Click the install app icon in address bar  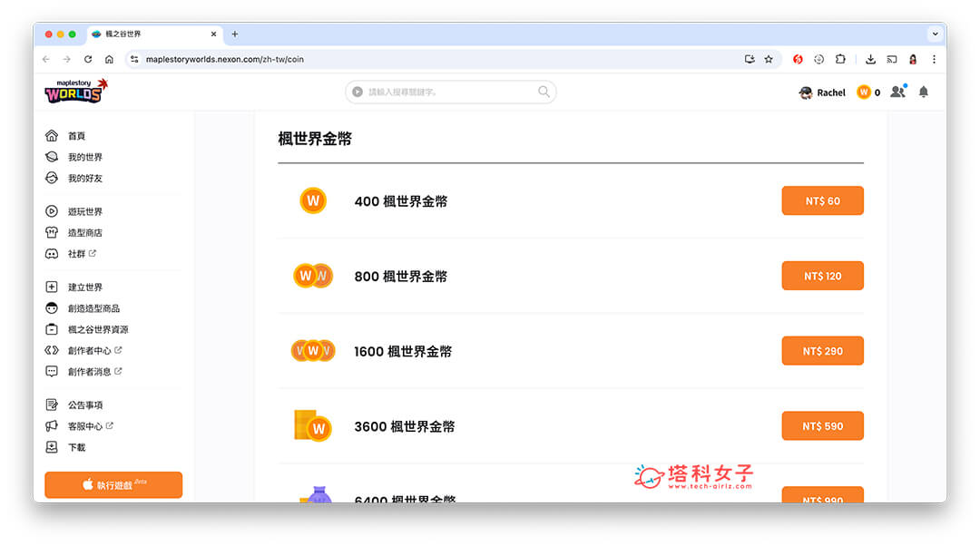[750, 59]
